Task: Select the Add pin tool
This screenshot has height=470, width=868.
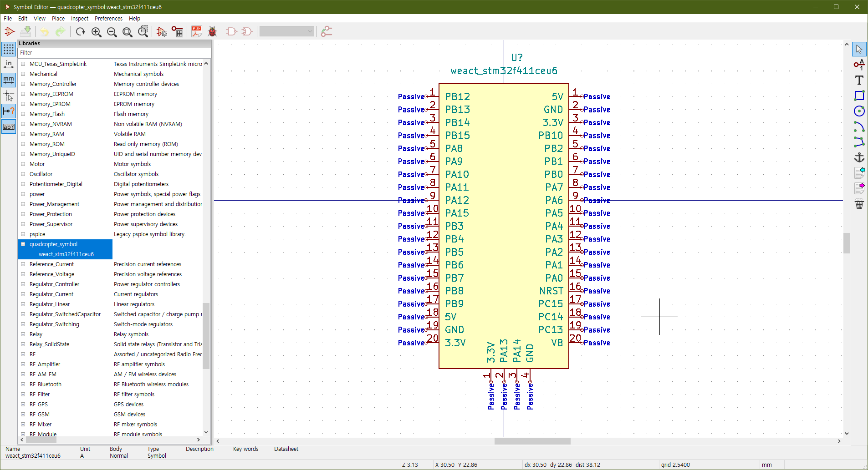Action: coord(859,65)
